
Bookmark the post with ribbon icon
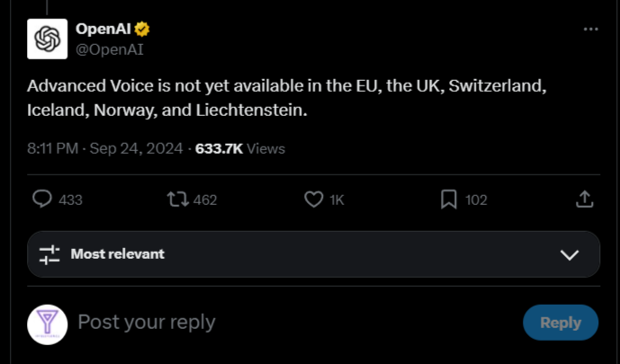coord(449,200)
